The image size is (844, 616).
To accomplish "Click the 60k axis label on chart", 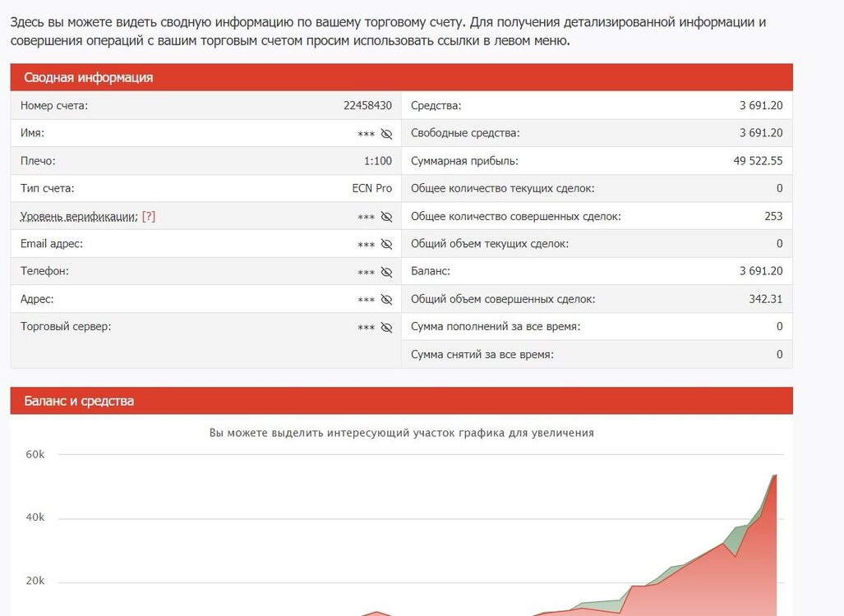I will click(x=35, y=454).
